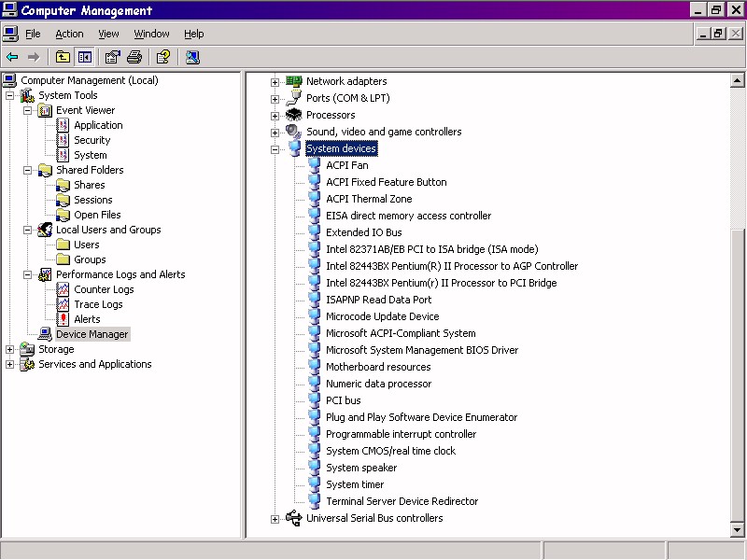Click the Shared Folders icon
The image size is (747, 560).
tap(45, 170)
